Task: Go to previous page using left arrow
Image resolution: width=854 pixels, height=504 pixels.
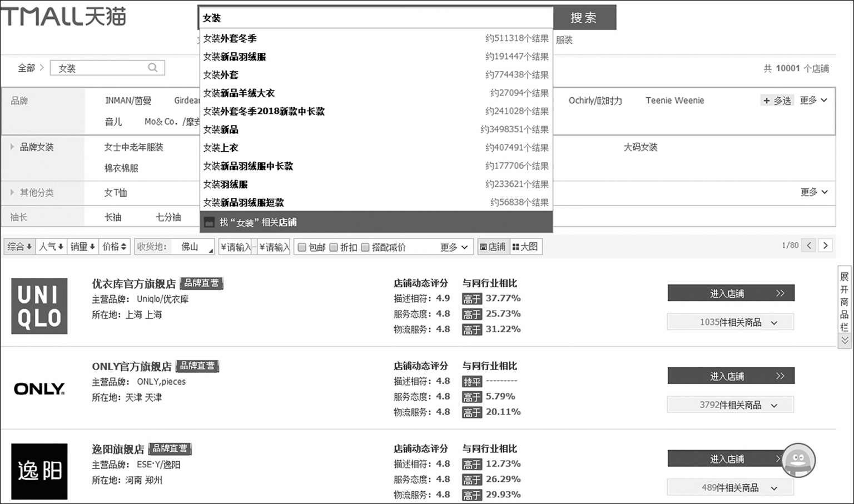Action: (x=809, y=245)
